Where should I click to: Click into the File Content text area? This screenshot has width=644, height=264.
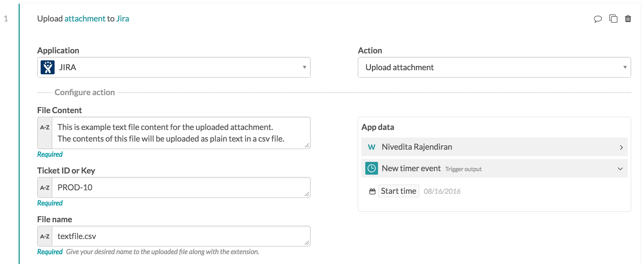coord(181,133)
